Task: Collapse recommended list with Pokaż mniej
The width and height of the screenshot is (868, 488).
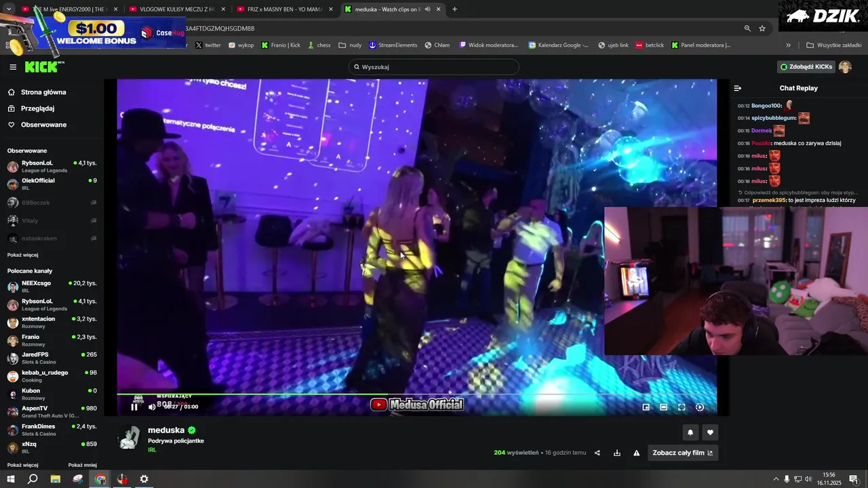Action: [x=83, y=465]
